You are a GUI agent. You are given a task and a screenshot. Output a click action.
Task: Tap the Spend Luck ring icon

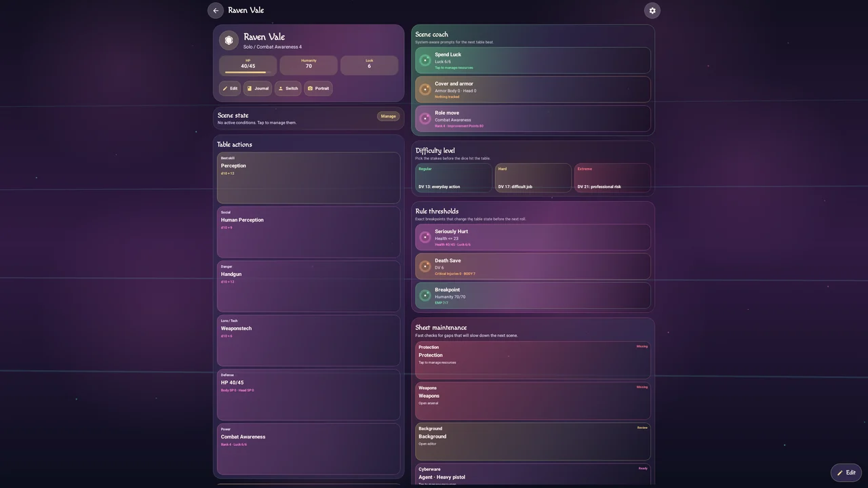425,60
